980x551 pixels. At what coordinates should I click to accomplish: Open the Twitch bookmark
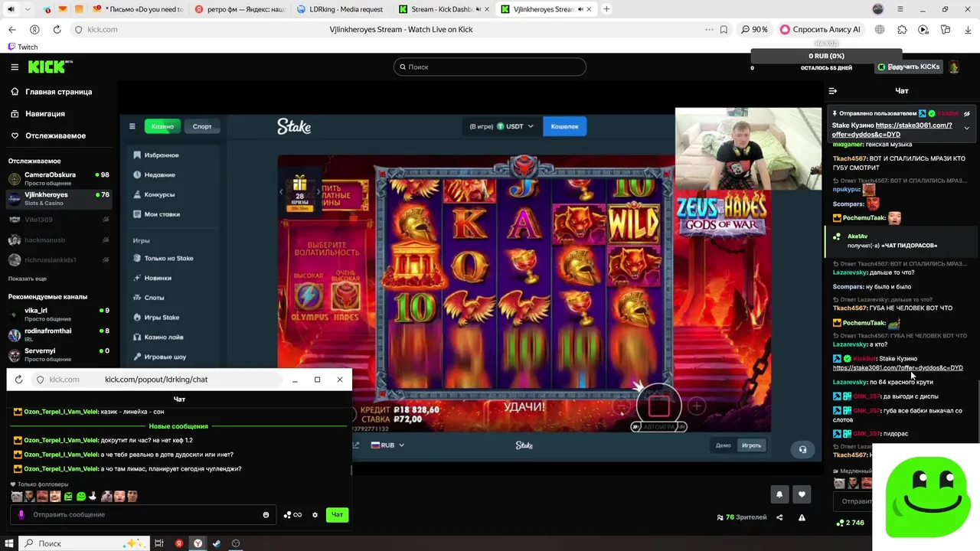point(22,47)
